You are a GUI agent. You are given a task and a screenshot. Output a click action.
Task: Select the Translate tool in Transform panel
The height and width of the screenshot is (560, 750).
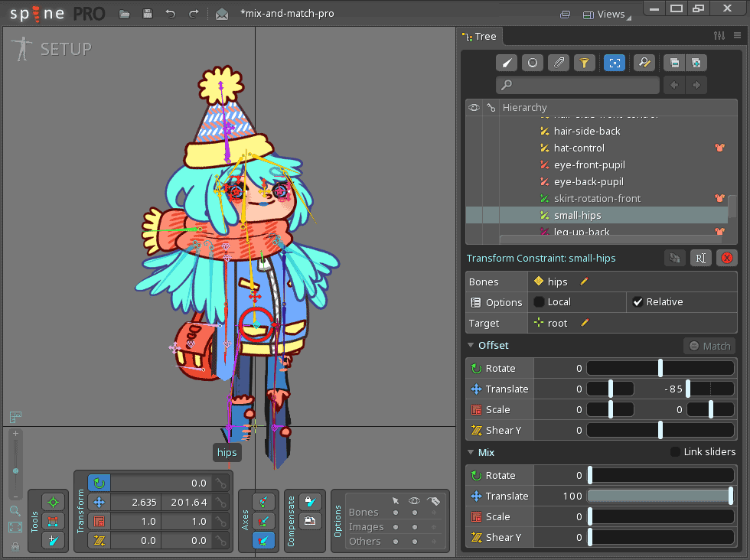point(99,503)
